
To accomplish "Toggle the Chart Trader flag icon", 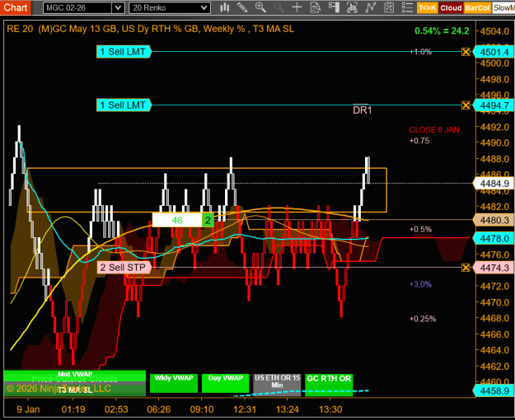I will (x=334, y=7).
